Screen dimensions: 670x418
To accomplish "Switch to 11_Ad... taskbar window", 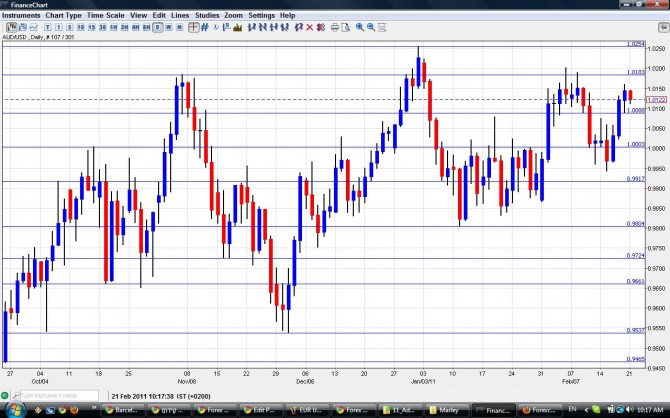I will [x=402, y=410].
